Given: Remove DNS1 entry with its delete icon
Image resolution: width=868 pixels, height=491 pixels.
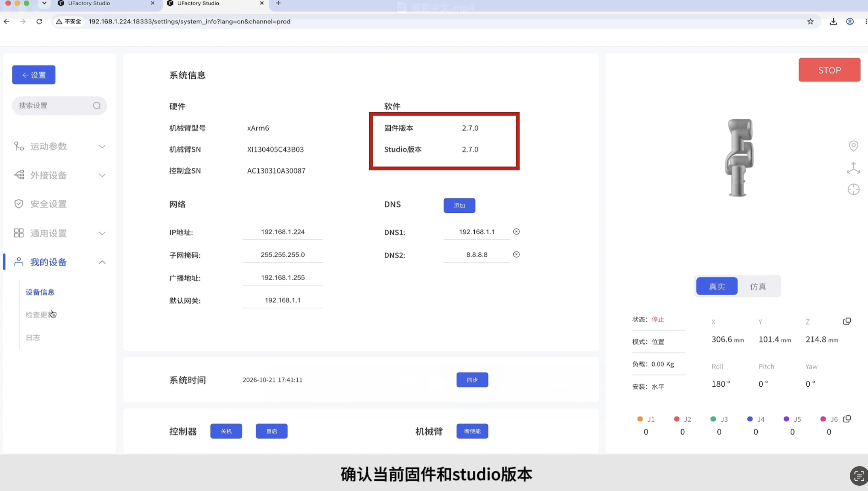Looking at the screenshot, I should 516,232.
